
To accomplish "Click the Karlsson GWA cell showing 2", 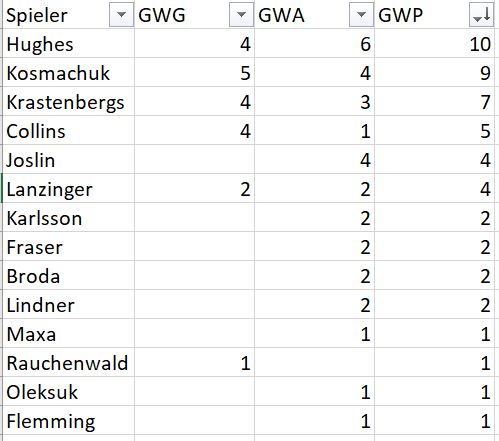I will pos(314,217).
